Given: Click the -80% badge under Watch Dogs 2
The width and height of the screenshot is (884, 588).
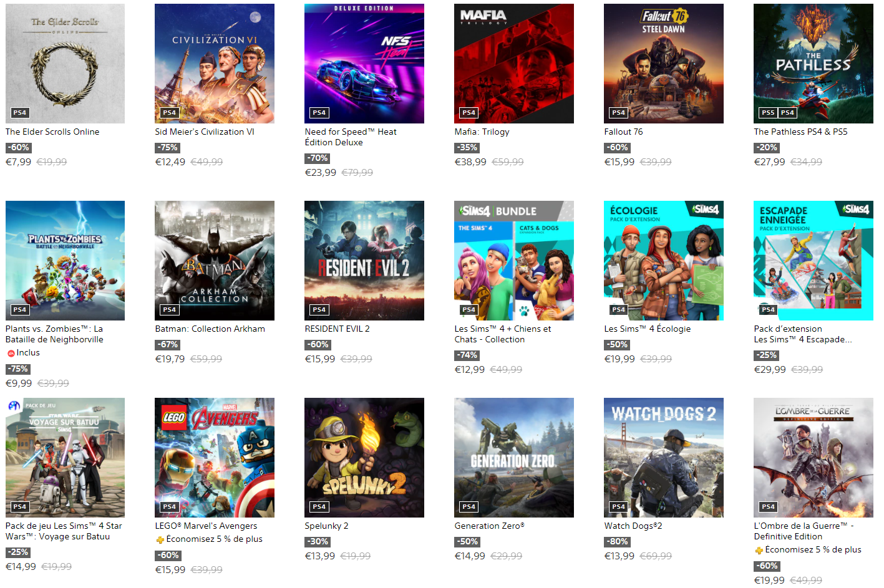Looking at the screenshot, I should tap(618, 542).
